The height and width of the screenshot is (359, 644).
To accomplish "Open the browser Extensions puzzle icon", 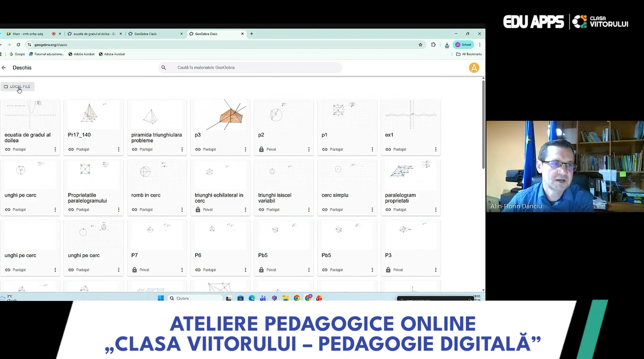I will [x=433, y=45].
